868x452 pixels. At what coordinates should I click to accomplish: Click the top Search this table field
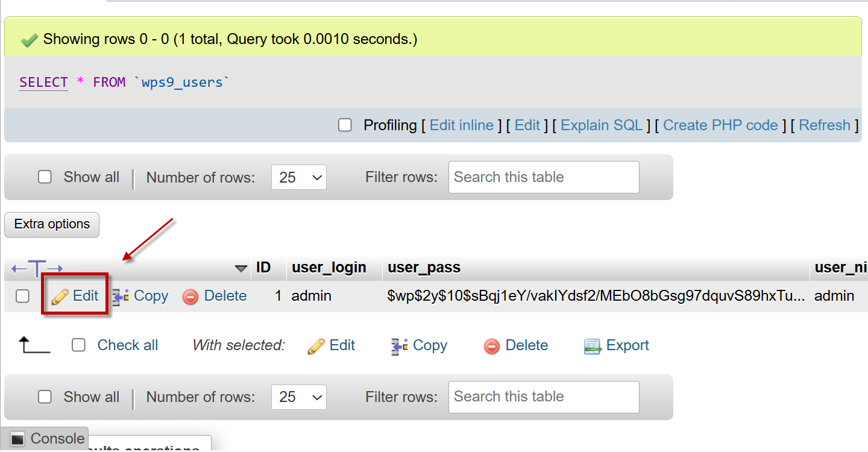point(543,177)
